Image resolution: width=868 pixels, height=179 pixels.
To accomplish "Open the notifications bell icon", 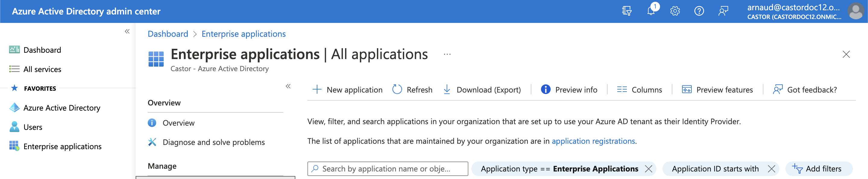I will tap(651, 11).
